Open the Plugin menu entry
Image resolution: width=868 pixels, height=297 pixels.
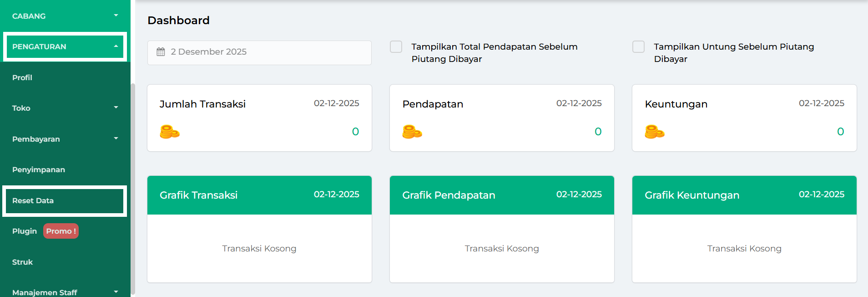pyautogui.click(x=25, y=231)
